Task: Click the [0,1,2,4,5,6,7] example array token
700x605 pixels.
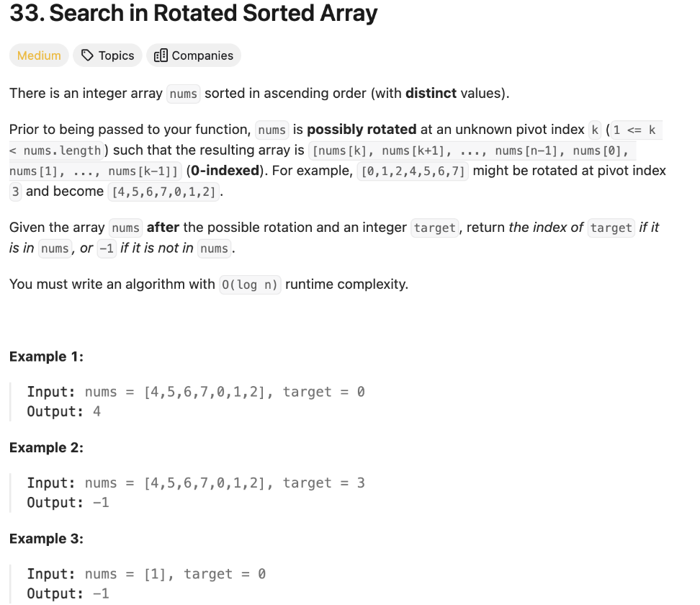Action: [413, 171]
